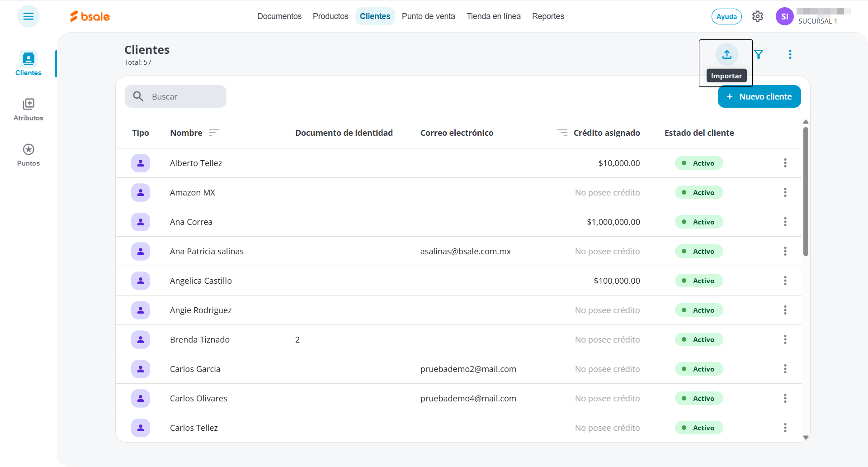This screenshot has width=868, height=467.
Task: Select the name Brenda Tiznado
Action: 200,339
